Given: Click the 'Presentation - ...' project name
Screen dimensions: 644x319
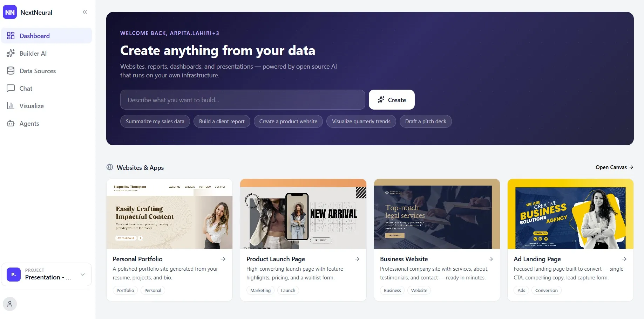Looking at the screenshot, I should [x=48, y=277].
